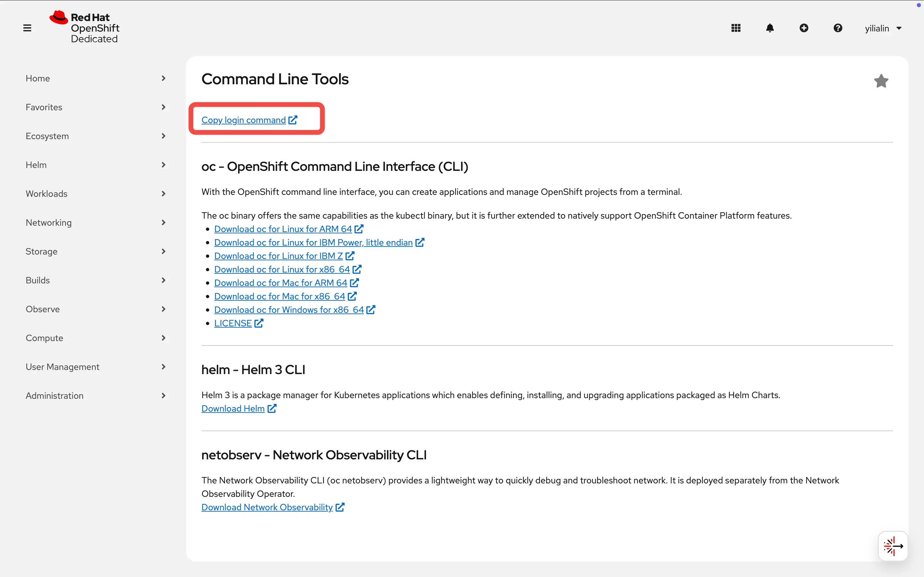Expand the Networking sidebar section
This screenshot has height=577, width=924.
pos(48,222)
